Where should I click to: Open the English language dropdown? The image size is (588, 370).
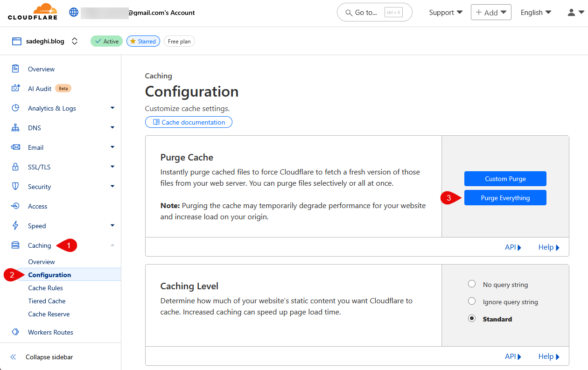[536, 13]
